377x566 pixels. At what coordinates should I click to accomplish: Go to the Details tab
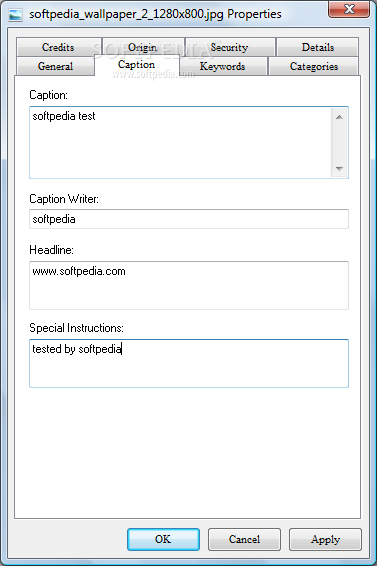[x=317, y=47]
